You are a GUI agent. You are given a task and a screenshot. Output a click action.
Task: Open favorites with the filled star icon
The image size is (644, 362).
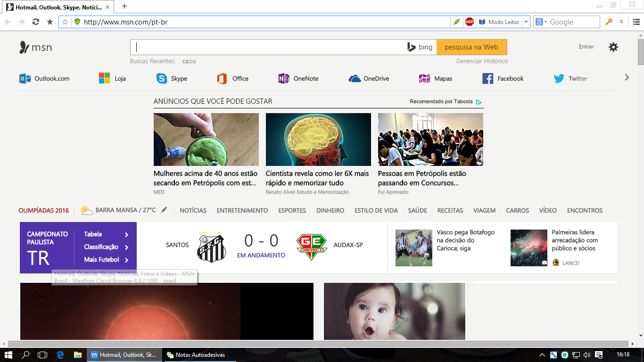pyautogui.click(x=50, y=22)
